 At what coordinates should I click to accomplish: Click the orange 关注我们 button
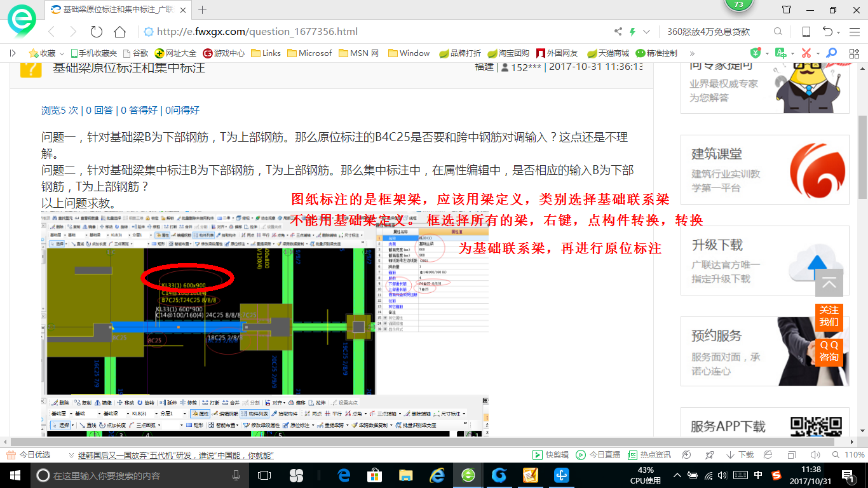[x=829, y=316]
